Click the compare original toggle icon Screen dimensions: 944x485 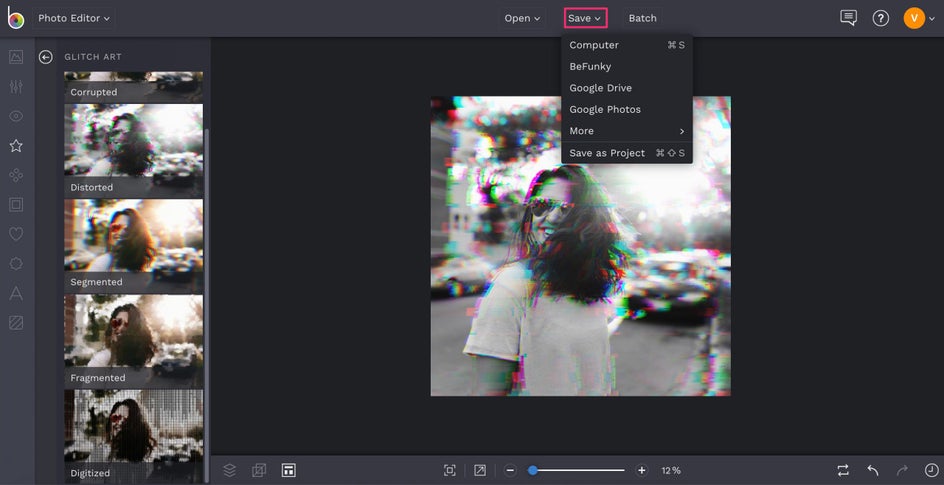pyautogui.click(x=843, y=471)
